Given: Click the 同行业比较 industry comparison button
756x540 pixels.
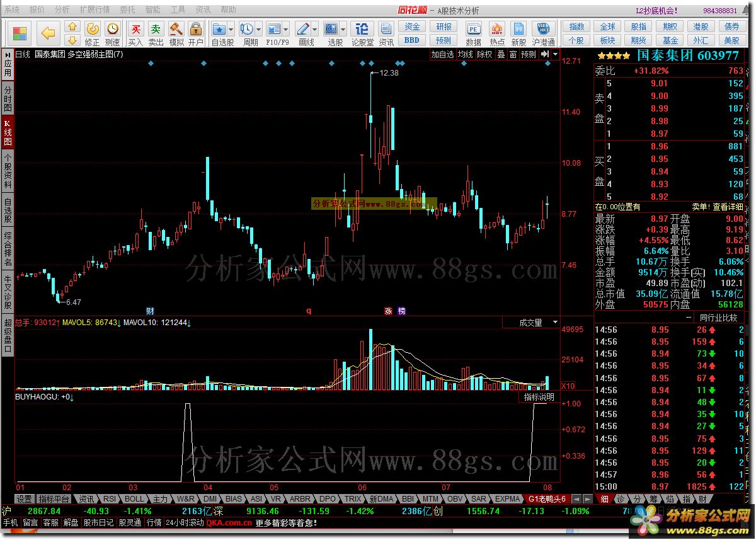Looking at the screenshot, I should tap(718, 318).
